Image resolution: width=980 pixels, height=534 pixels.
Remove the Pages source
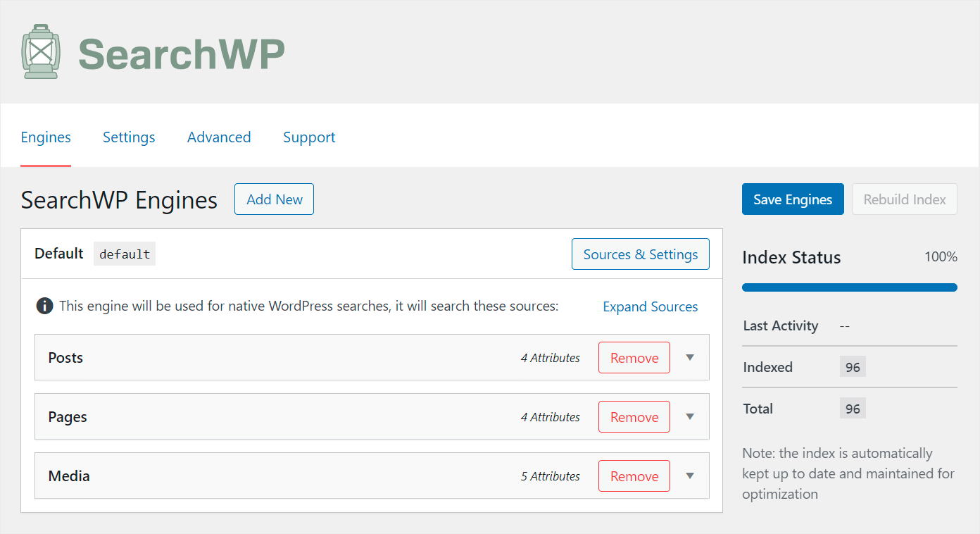(x=634, y=417)
